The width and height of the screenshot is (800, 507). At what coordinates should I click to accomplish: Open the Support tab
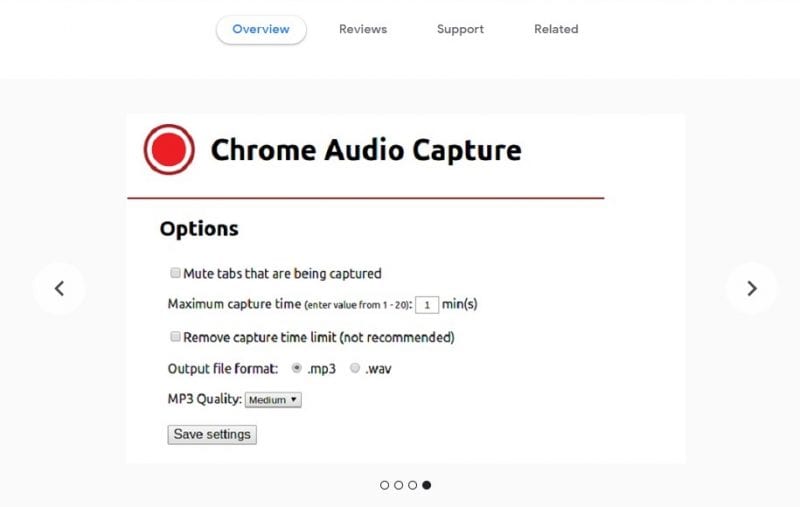tap(460, 29)
